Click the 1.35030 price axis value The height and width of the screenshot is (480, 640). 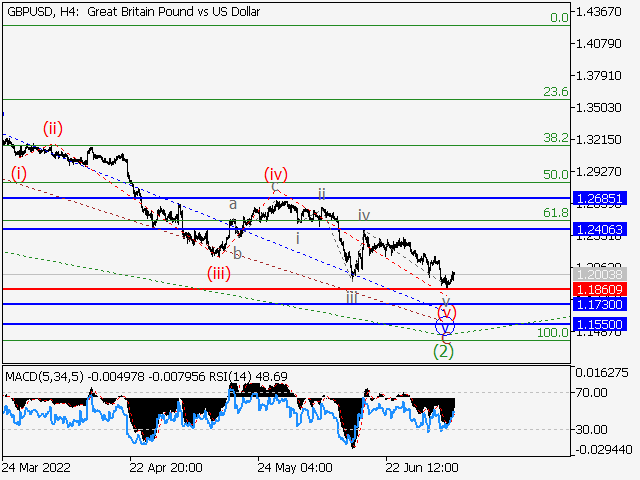(598, 108)
